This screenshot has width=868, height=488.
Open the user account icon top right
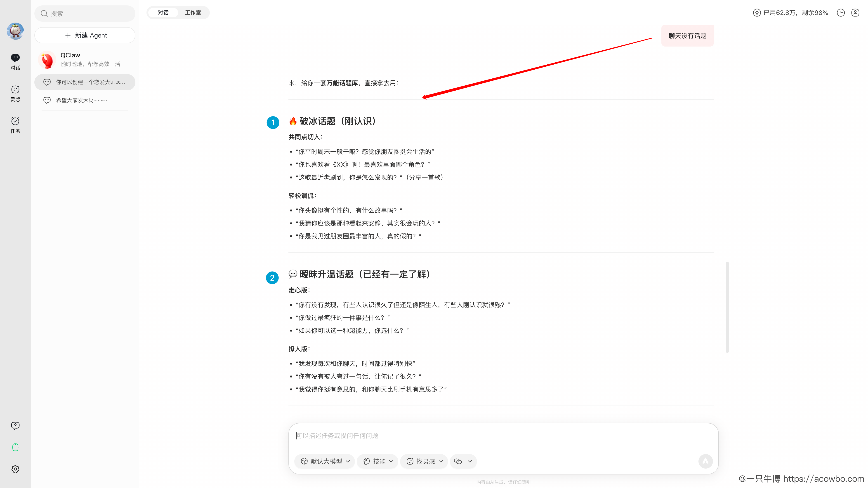[855, 13]
